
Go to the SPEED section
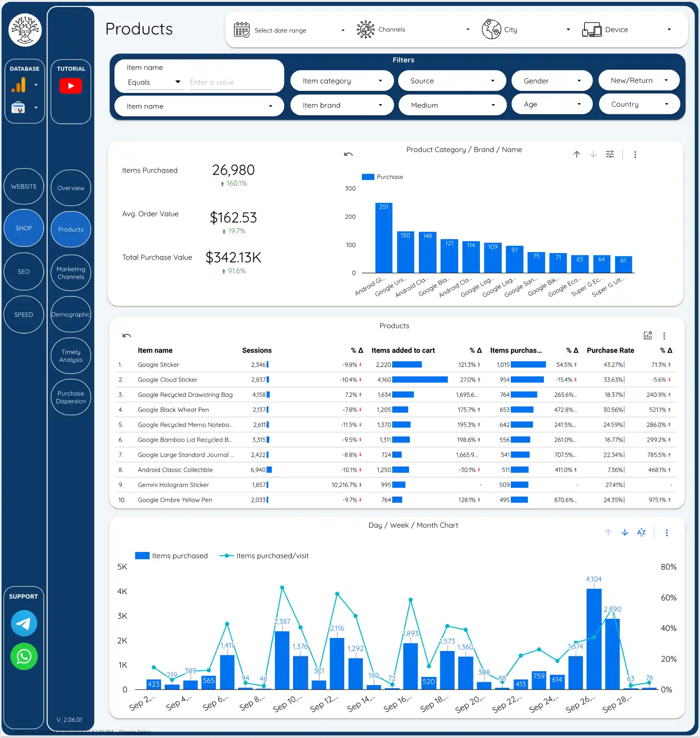pyautogui.click(x=24, y=314)
